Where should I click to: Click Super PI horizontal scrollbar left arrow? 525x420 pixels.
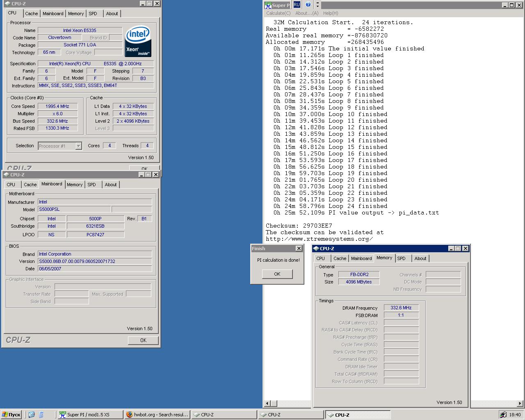(x=267, y=404)
